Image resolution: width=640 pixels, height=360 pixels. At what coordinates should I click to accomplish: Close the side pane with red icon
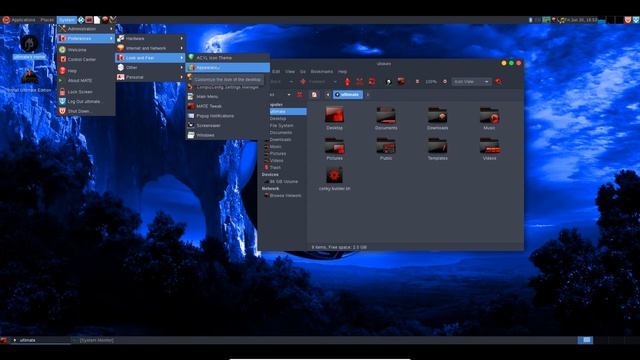tap(300, 94)
